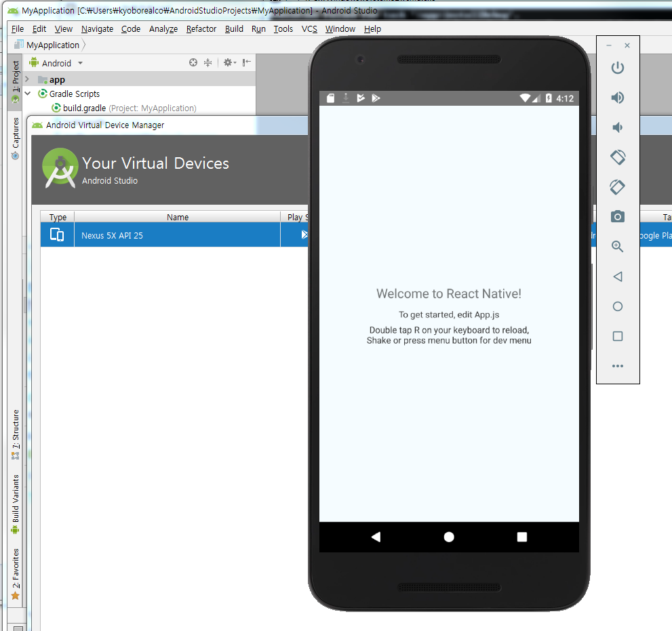Tap the phone's on-screen Back button
Viewport: 672px width, 631px height.
376,537
